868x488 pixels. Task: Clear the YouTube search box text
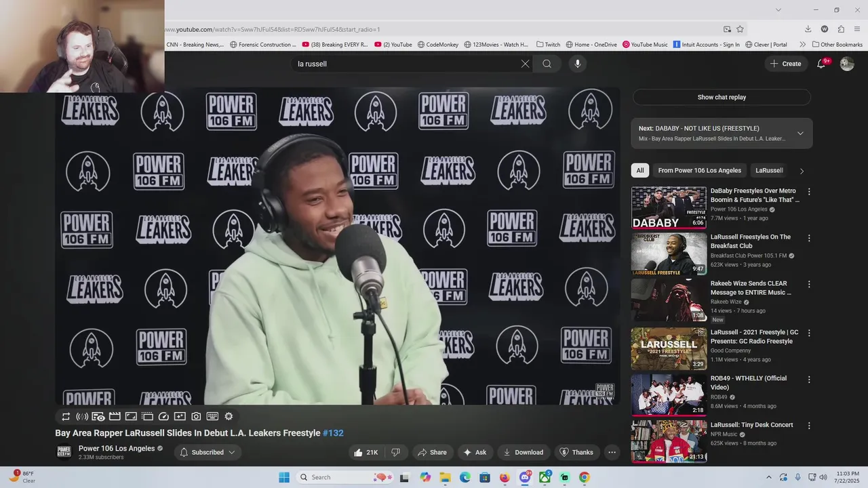coord(525,64)
